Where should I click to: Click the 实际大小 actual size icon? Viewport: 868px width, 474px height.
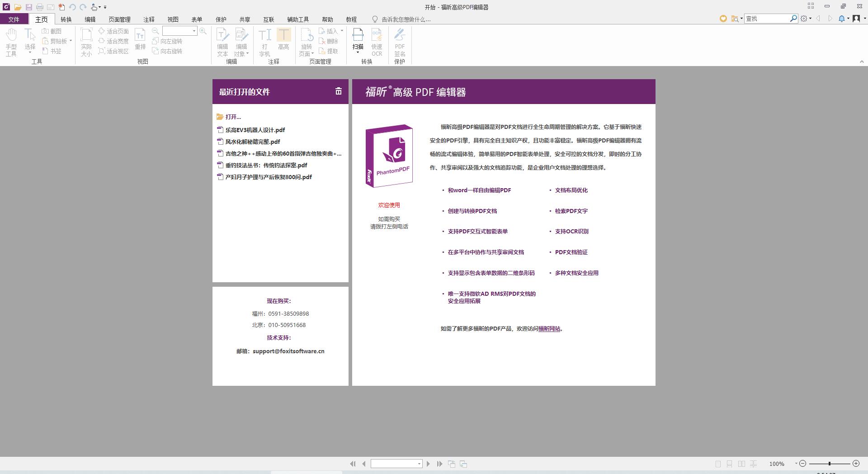click(86, 42)
